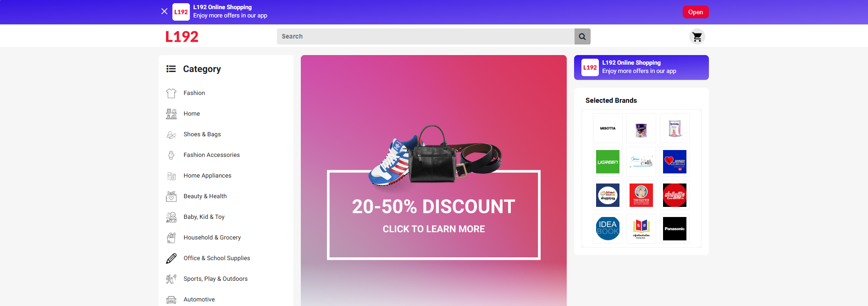Screen dimensions: 868x306
Task: Click the Beauty & Health category icon
Action: pos(171,196)
